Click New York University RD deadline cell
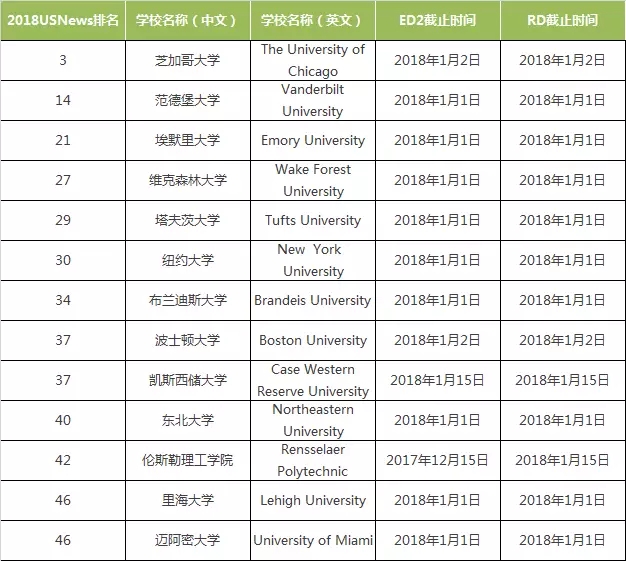This screenshot has height=561, width=626. click(563, 260)
